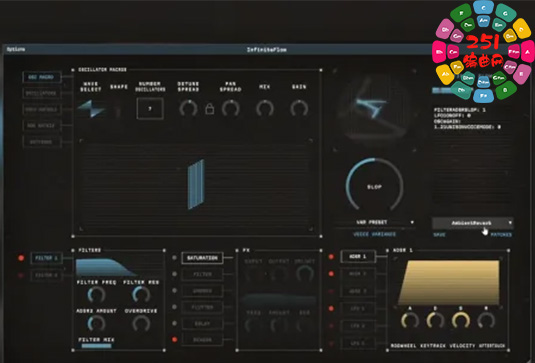Toggle the ADSR 2 LED
The image size is (535, 363).
331,274
